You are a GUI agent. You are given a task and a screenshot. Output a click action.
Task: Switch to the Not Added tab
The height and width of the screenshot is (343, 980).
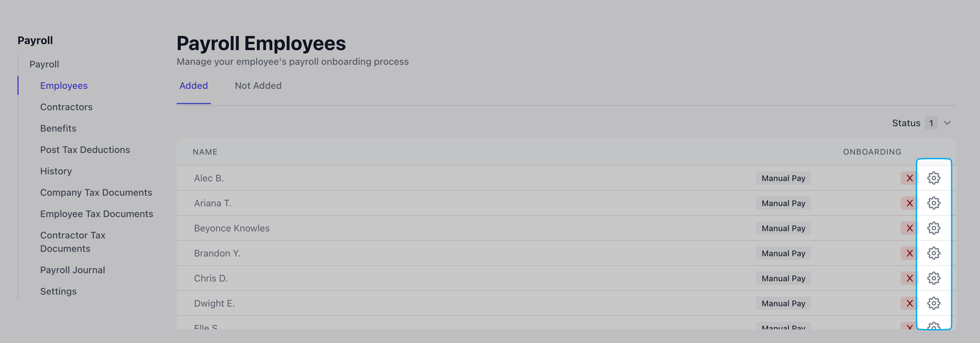click(258, 86)
